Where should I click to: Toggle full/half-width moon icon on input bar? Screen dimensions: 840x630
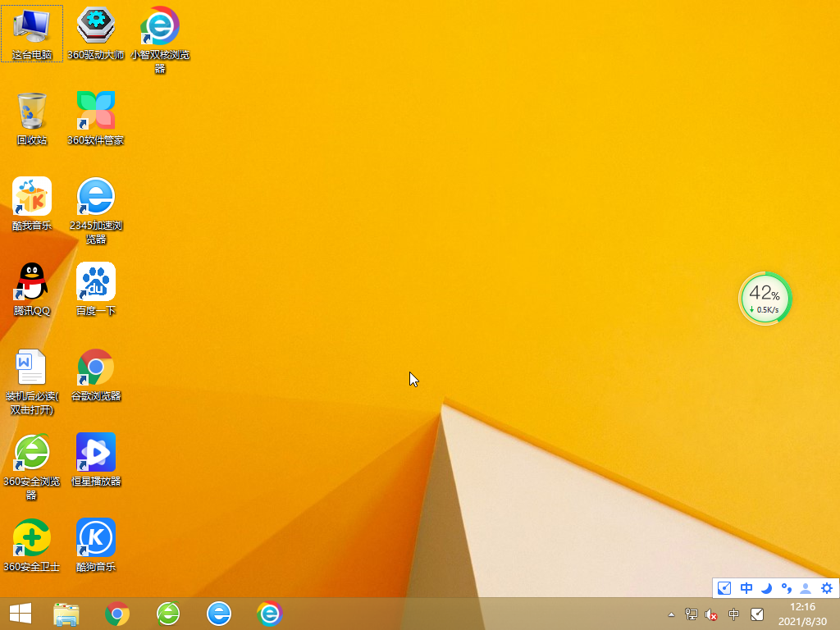765,588
